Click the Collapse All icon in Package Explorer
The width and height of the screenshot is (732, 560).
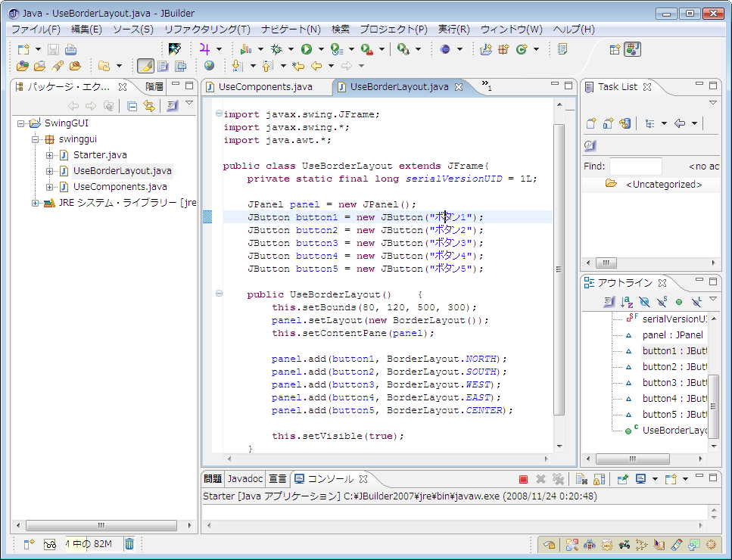click(x=132, y=107)
